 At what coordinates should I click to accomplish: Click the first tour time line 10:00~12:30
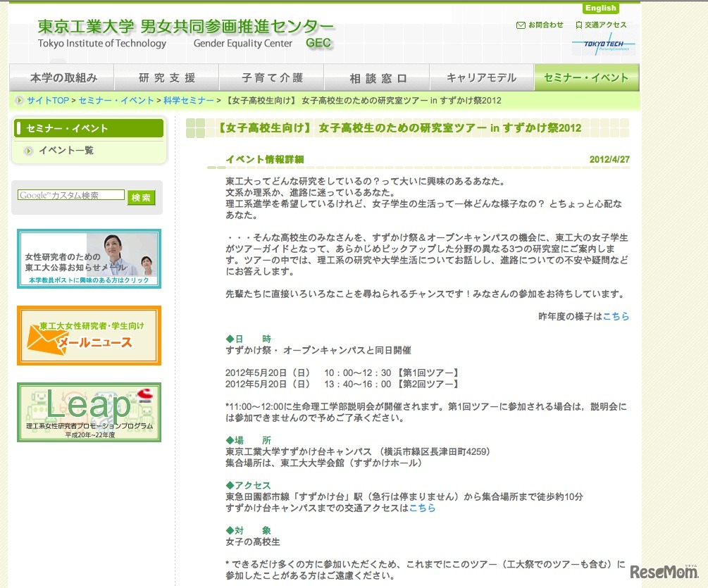(x=342, y=373)
